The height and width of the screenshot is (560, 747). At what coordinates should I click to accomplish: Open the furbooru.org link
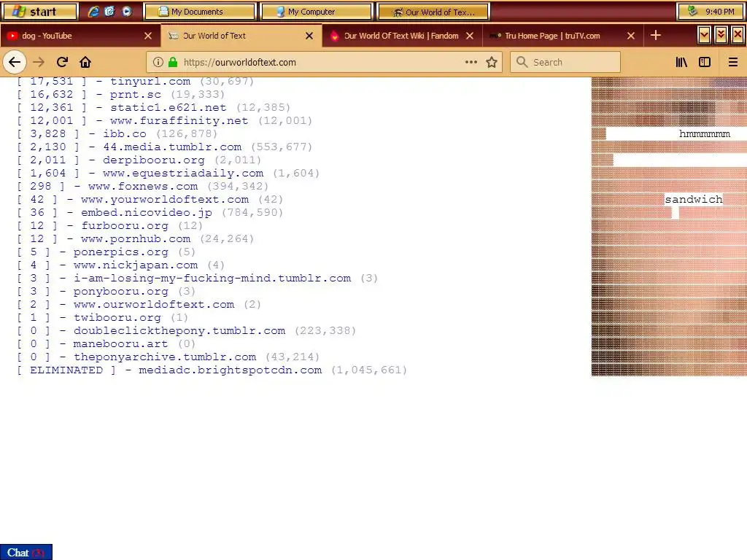(x=124, y=226)
